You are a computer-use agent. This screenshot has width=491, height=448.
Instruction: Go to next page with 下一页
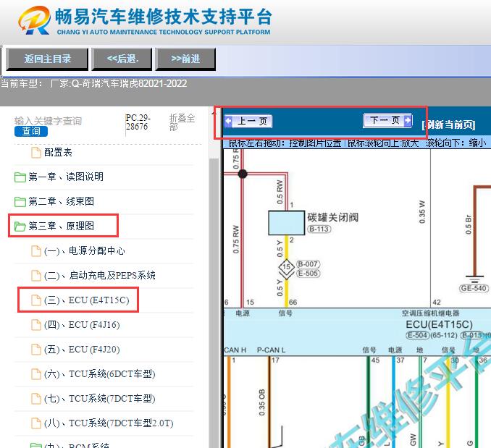387,120
